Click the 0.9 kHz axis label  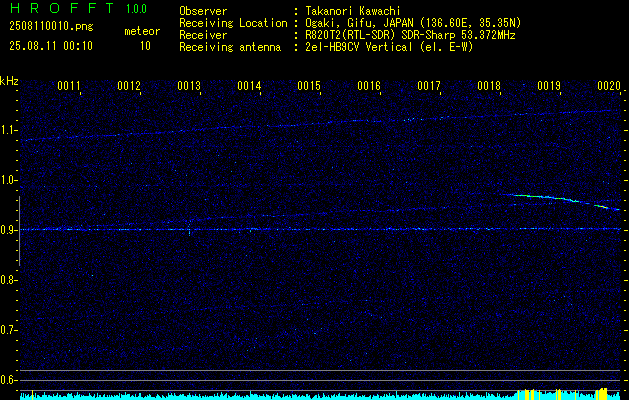click(8, 230)
